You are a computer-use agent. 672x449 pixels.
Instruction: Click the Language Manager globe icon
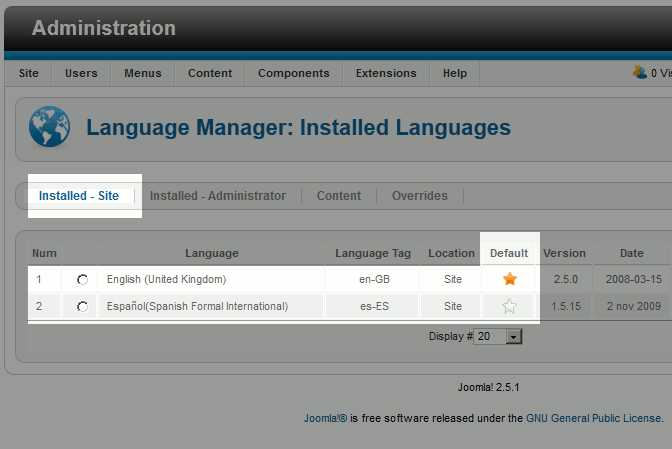(50, 127)
